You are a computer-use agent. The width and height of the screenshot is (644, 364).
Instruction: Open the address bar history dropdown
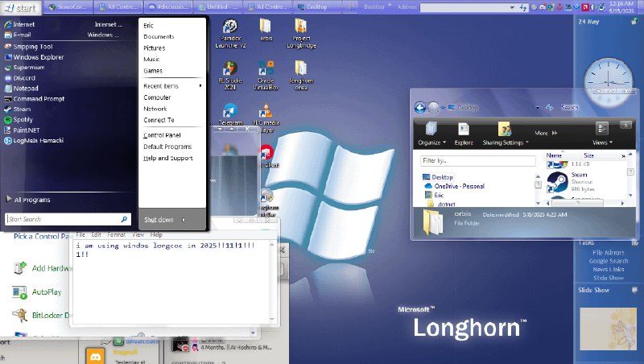538,108
